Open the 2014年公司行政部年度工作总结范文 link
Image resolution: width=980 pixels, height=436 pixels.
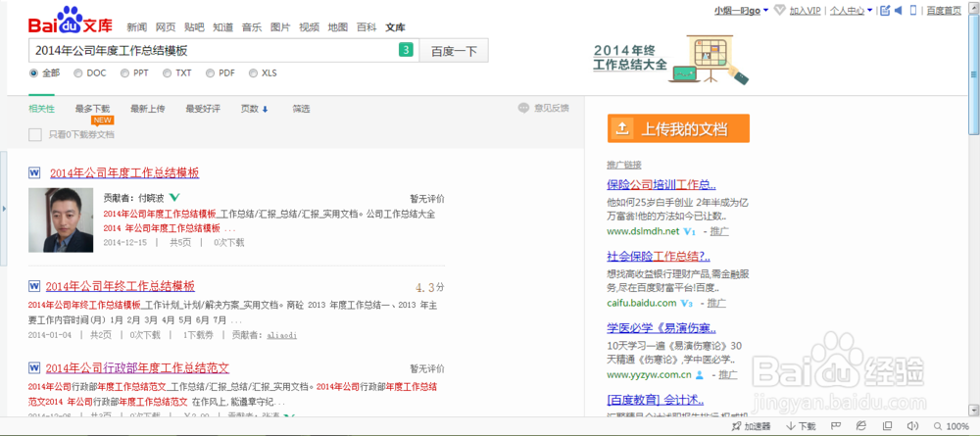137,367
